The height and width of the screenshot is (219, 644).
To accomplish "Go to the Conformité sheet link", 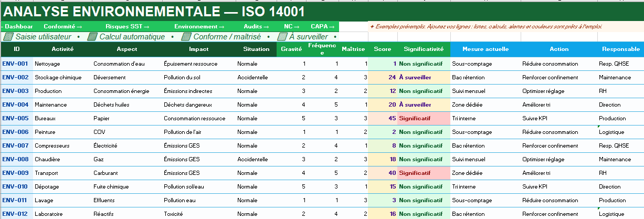I will [x=63, y=26].
